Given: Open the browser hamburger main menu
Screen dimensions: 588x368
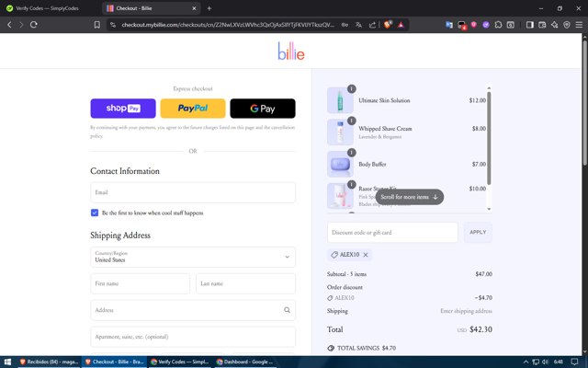Looking at the screenshot, I should click(x=579, y=25).
